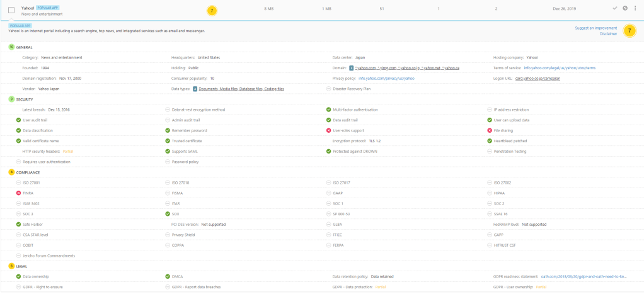Image resolution: width=644 pixels, height=297 pixels.
Task: Collapse the Yahoo! app name row
Action: tap(28, 8)
